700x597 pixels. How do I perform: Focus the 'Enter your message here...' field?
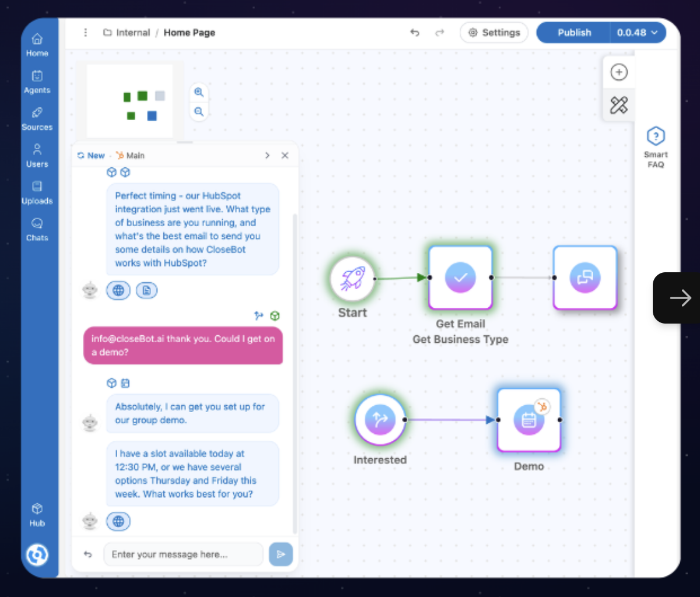pos(183,554)
